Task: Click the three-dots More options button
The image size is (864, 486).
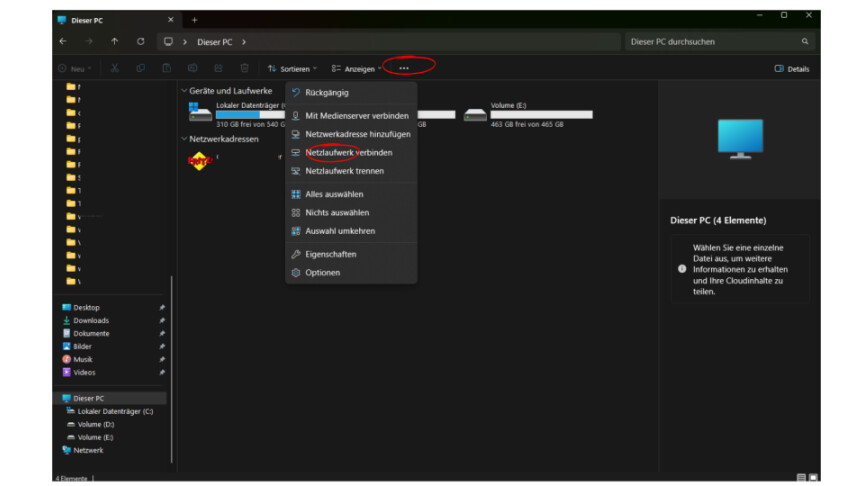Action: point(403,68)
